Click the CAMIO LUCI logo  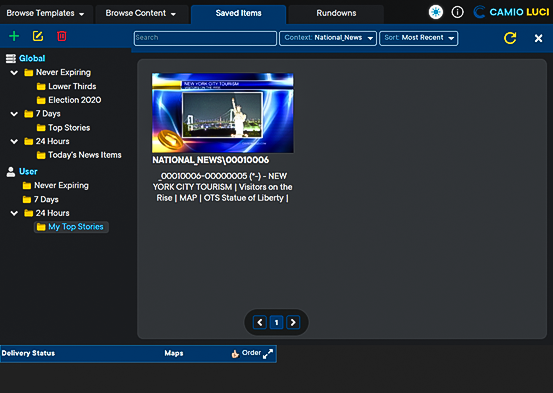tap(511, 12)
